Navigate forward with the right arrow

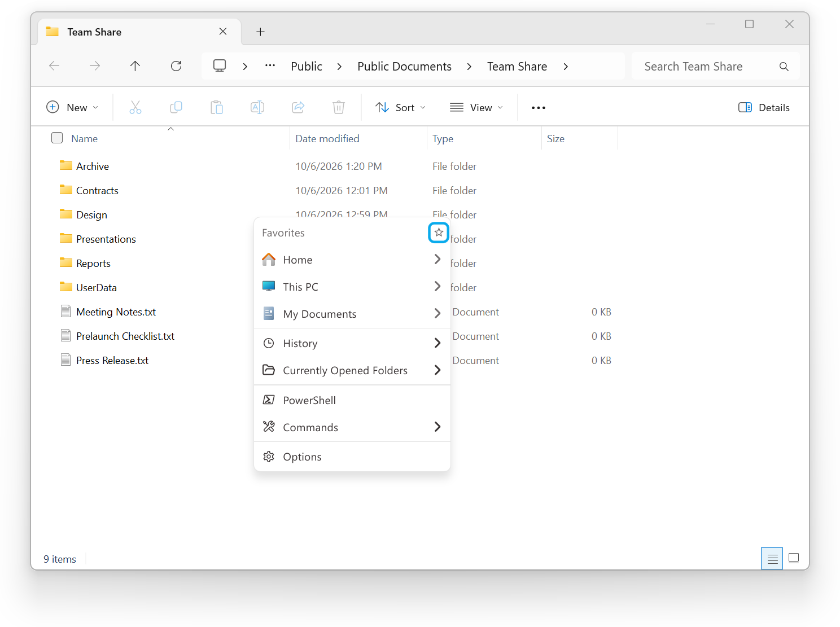(x=95, y=66)
